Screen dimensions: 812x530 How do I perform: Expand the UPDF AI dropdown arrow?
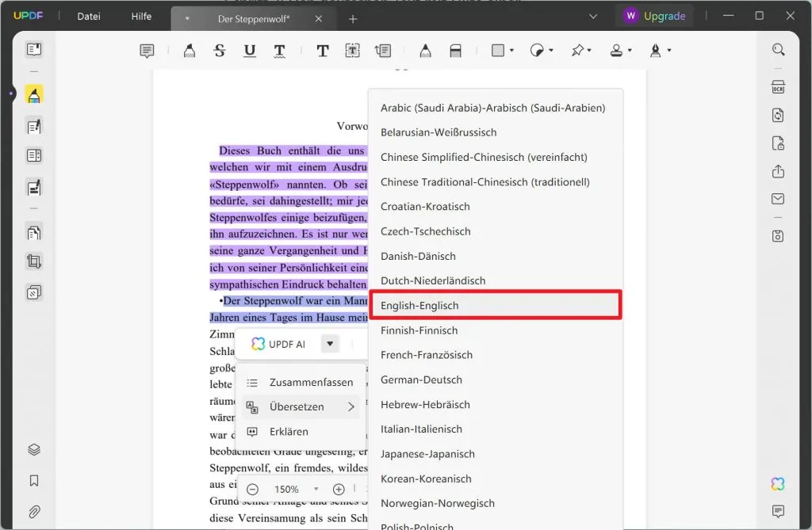[x=329, y=344]
